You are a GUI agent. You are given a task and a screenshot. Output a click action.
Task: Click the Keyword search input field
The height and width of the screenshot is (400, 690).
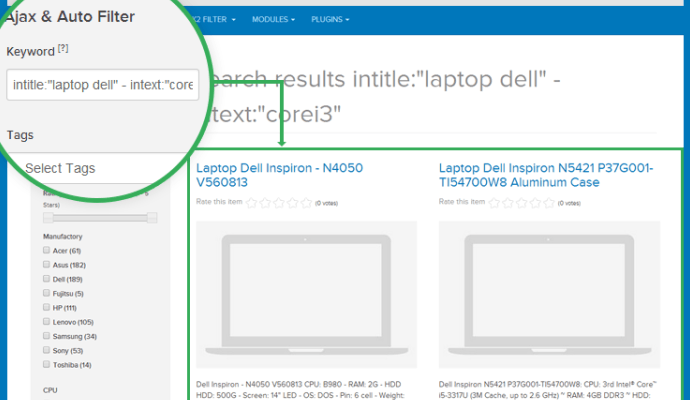103,84
